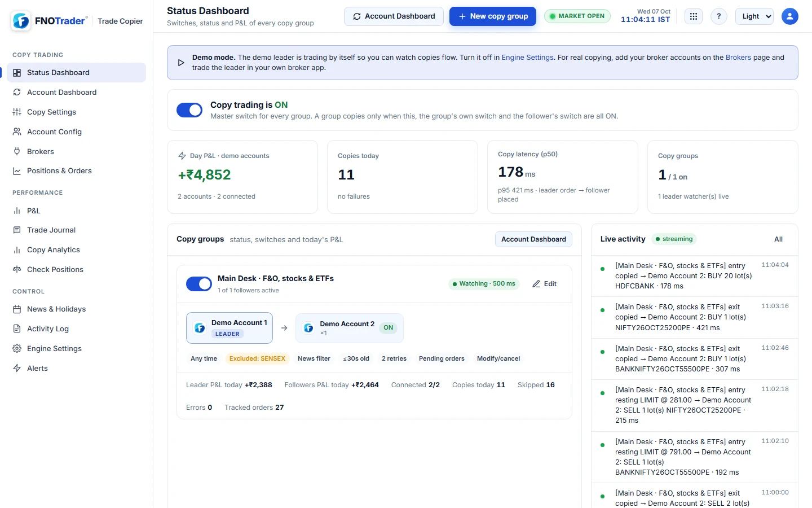Click the Copy Settings sliders icon
Image resolution: width=812 pixels, height=508 pixels.
(x=17, y=112)
